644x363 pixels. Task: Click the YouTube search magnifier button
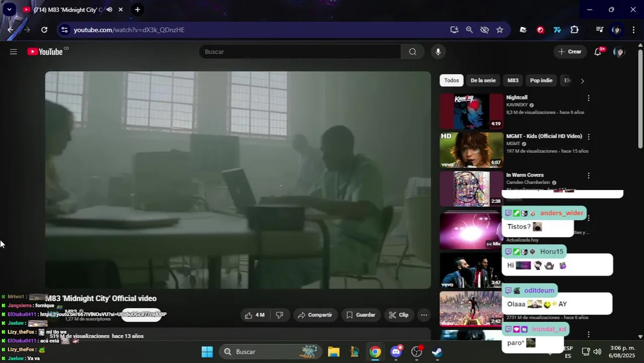413,52
